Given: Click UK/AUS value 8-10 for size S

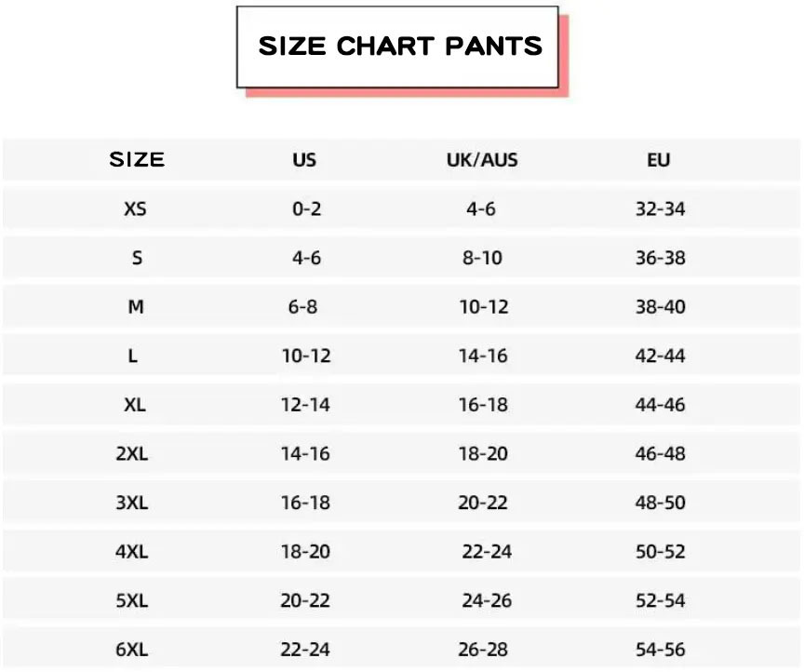Looking at the screenshot, I should [482, 258].
